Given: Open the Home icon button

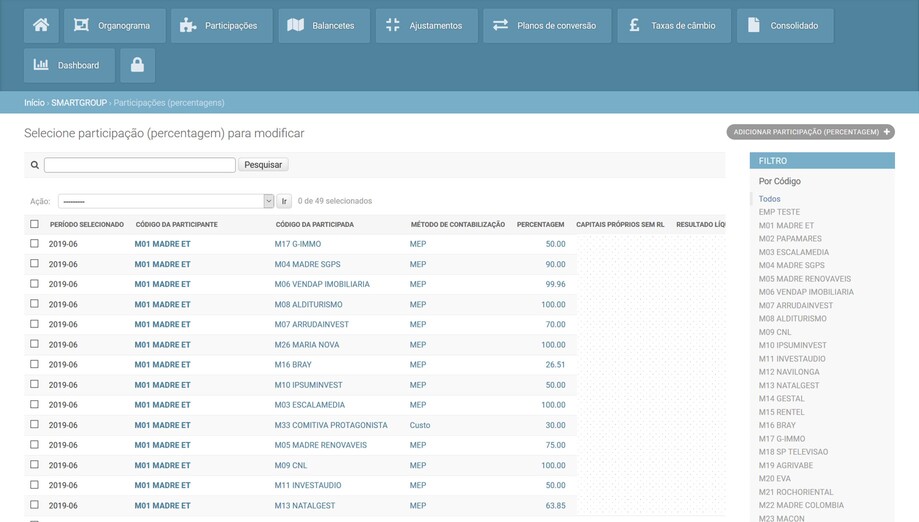Looking at the screenshot, I should coord(41,25).
